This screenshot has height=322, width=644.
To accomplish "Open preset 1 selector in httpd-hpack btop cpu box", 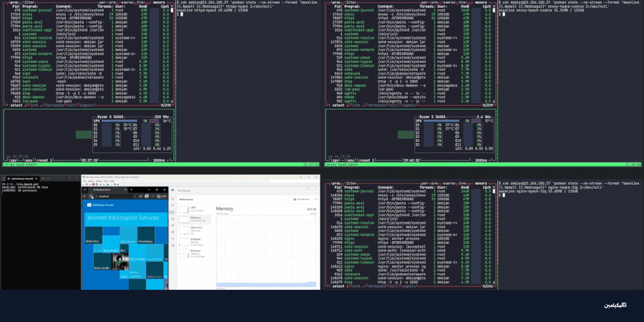I will coord(44,161).
